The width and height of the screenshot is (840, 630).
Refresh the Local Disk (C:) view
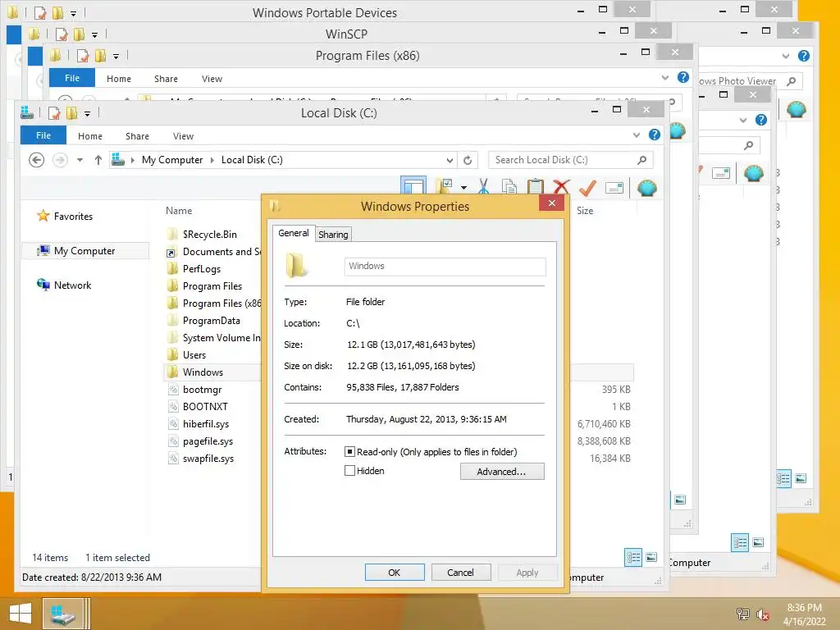468,160
